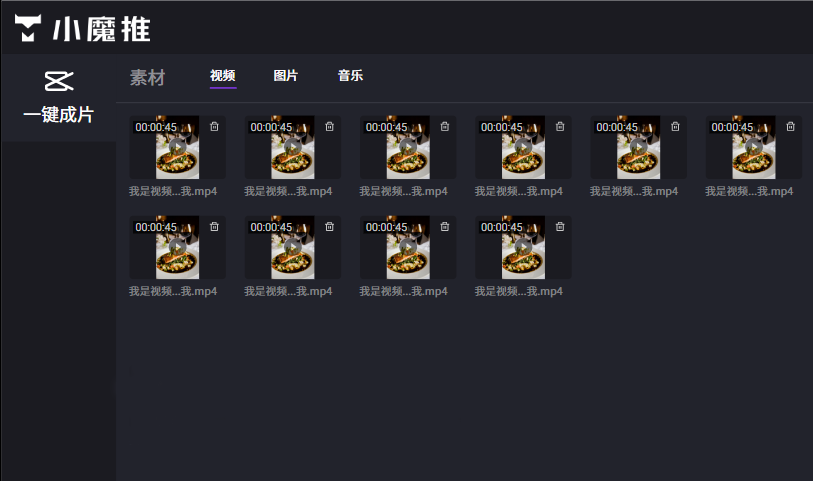Play the sixth video in top row
813x481 pixels.
753,146
